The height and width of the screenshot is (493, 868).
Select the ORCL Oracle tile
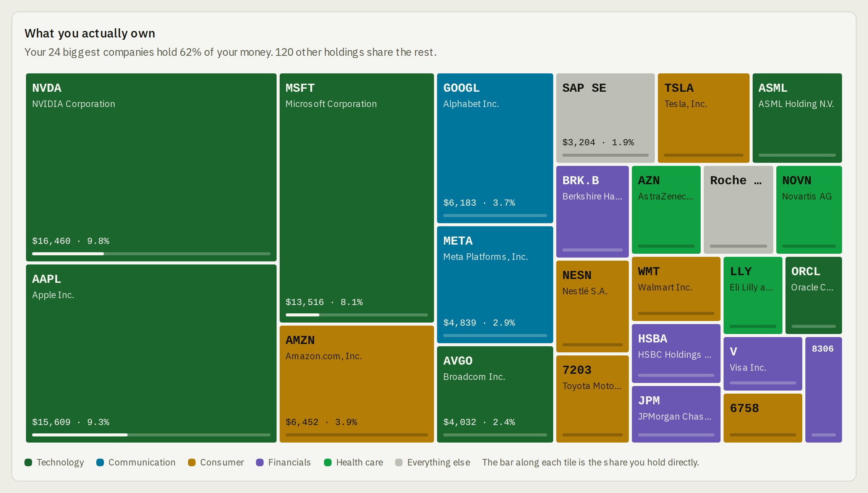(x=814, y=295)
